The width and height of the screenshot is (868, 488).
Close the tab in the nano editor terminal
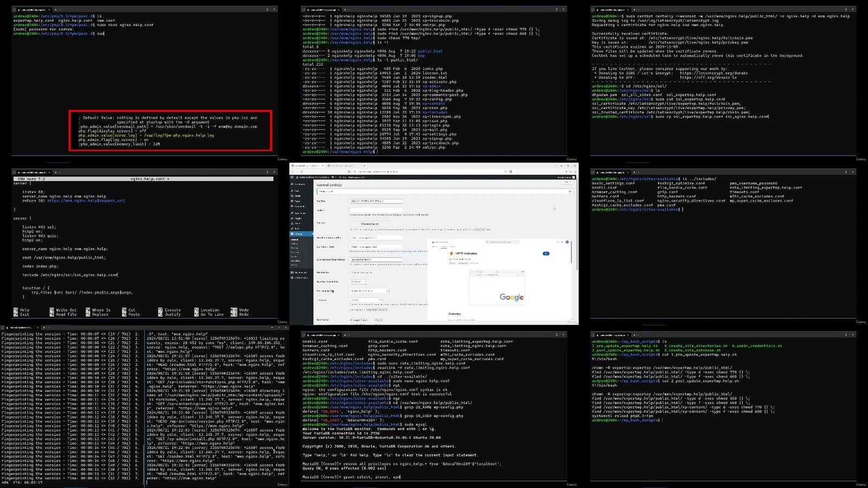click(x=49, y=172)
